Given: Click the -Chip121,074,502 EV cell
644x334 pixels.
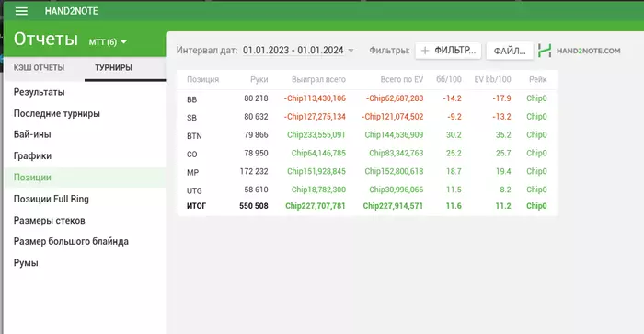Looking at the screenshot, I should [393, 117].
